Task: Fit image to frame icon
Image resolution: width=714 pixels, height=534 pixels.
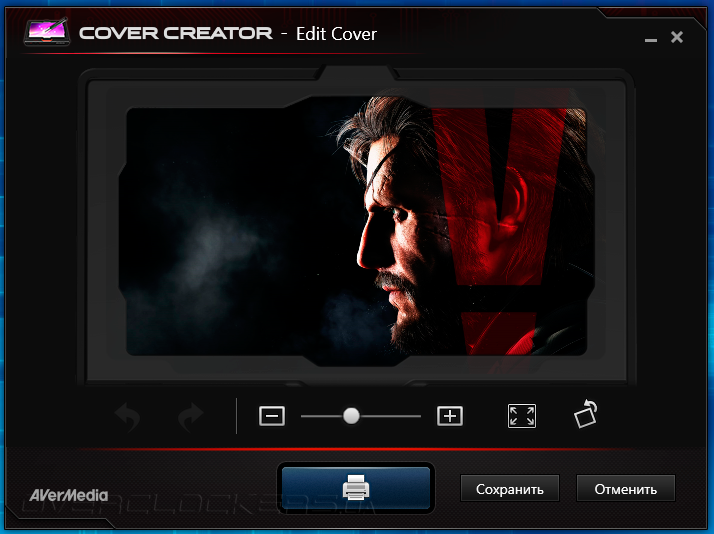Action: 522,416
